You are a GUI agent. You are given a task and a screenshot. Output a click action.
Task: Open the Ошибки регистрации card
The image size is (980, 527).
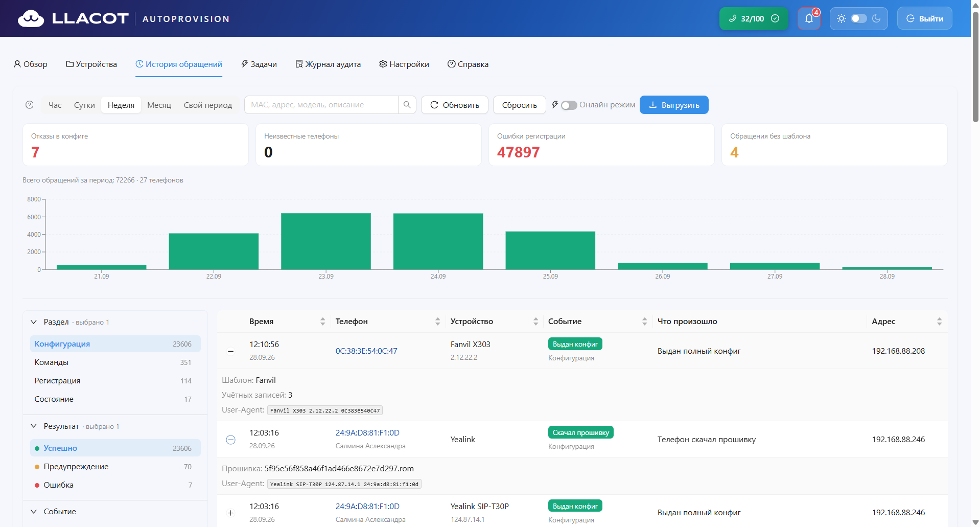click(x=601, y=145)
